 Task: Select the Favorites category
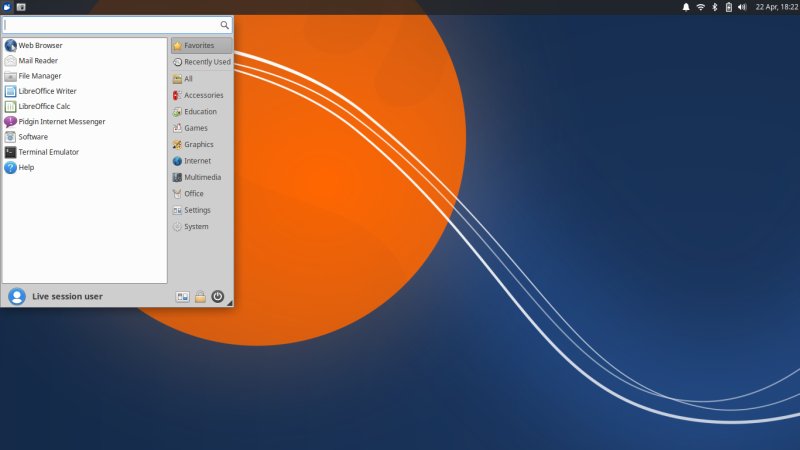click(202, 45)
